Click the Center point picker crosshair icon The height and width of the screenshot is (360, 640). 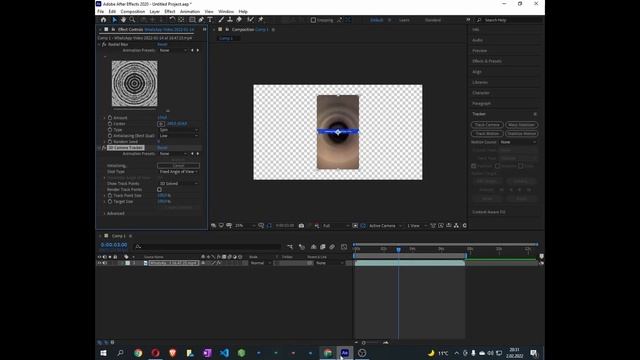click(161, 124)
